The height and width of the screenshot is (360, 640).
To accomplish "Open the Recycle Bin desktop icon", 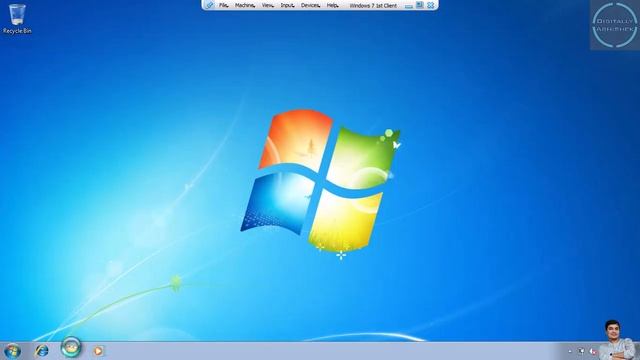I will (17, 19).
